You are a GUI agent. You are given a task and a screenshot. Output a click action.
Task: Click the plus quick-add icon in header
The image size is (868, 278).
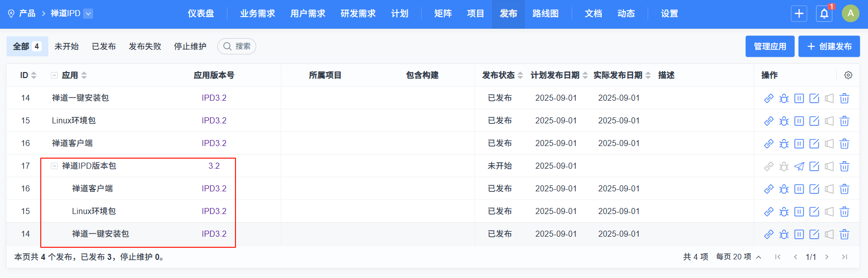click(x=799, y=14)
